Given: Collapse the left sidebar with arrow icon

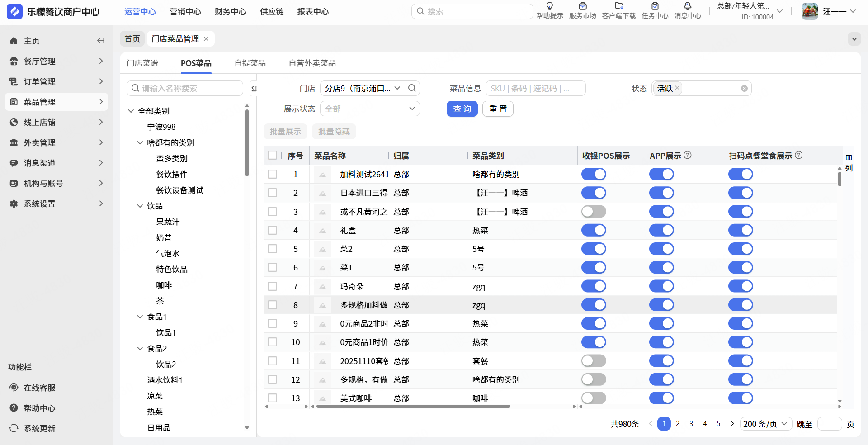Looking at the screenshot, I should coord(101,41).
